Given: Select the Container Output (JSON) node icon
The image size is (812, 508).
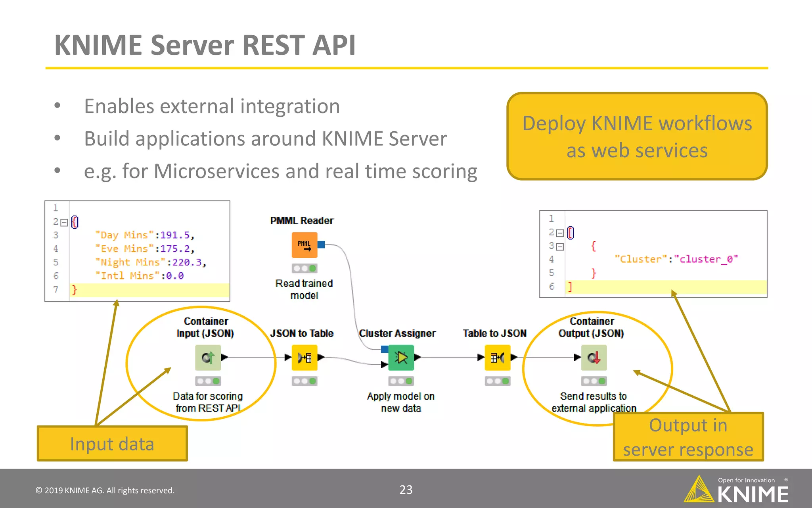Looking at the screenshot, I should [594, 358].
